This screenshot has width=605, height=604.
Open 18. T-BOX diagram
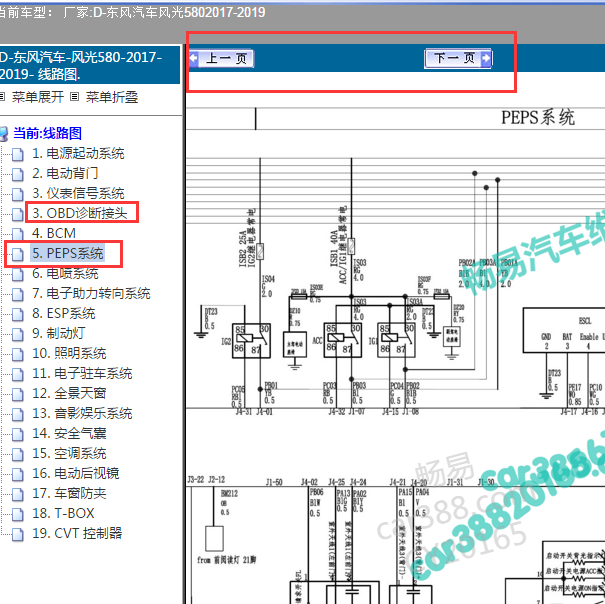point(63,513)
